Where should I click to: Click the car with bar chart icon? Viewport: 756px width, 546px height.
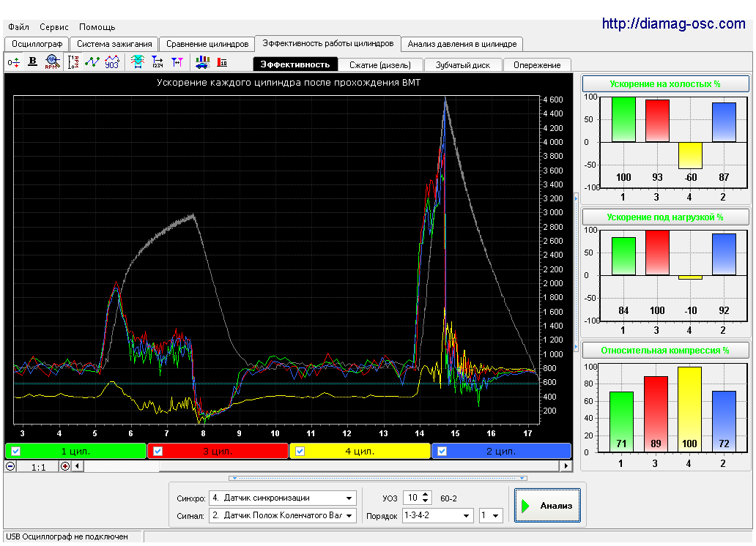[x=202, y=61]
